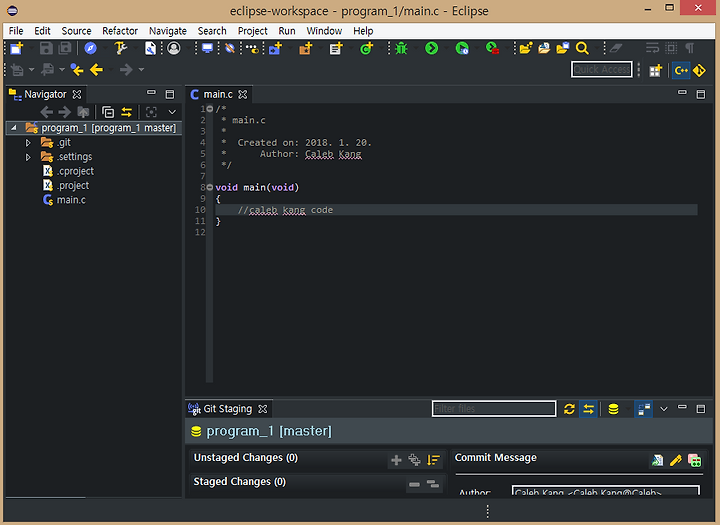Click the Last Edit Location icon
Image resolution: width=720 pixels, height=525 pixels.
click(77, 70)
